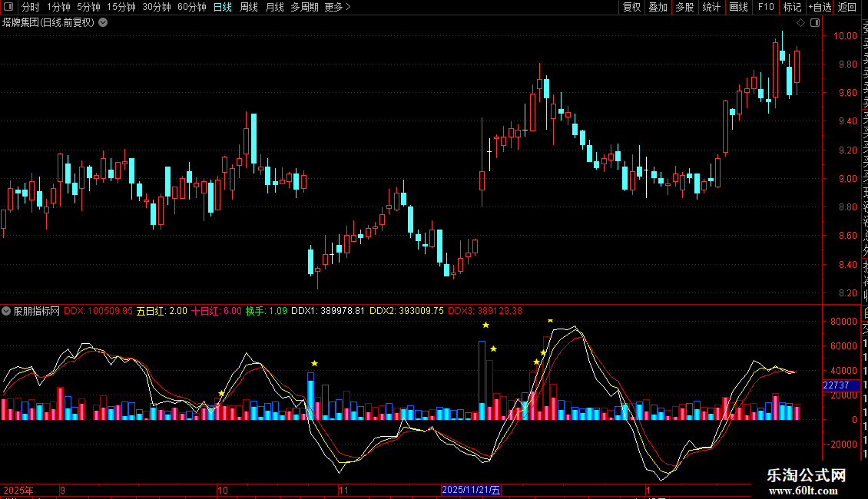This screenshot has height=499, width=868.
Task: Click the 股朋指标网 indicator name
Action: point(37,311)
